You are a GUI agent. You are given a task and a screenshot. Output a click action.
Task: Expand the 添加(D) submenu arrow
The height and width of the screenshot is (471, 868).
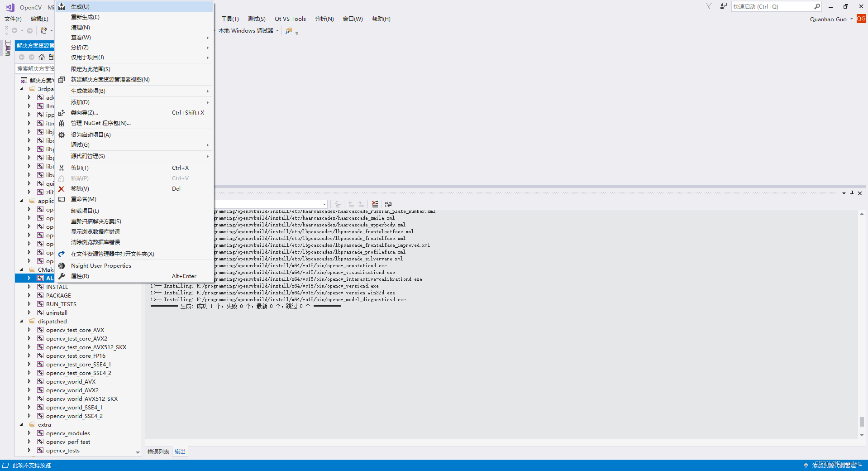(208, 102)
